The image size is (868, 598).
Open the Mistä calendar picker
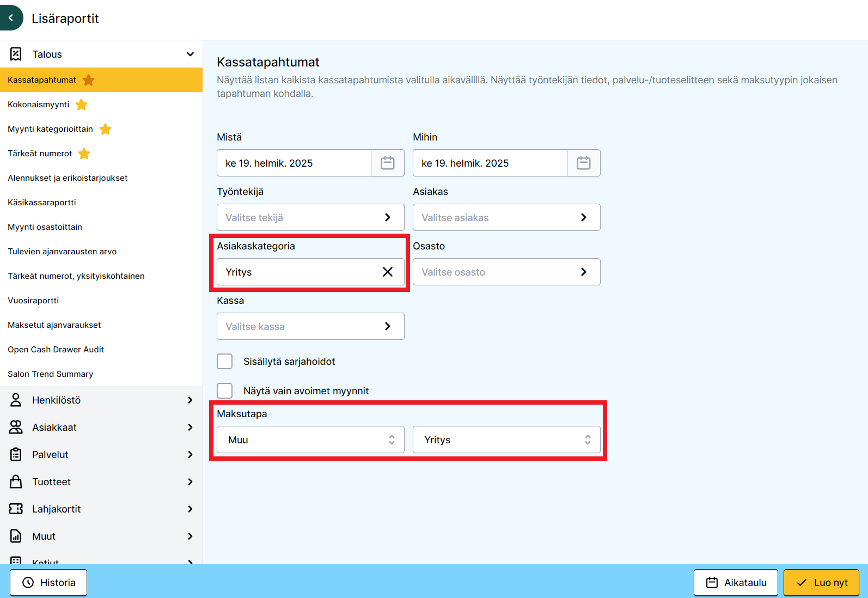tap(388, 163)
